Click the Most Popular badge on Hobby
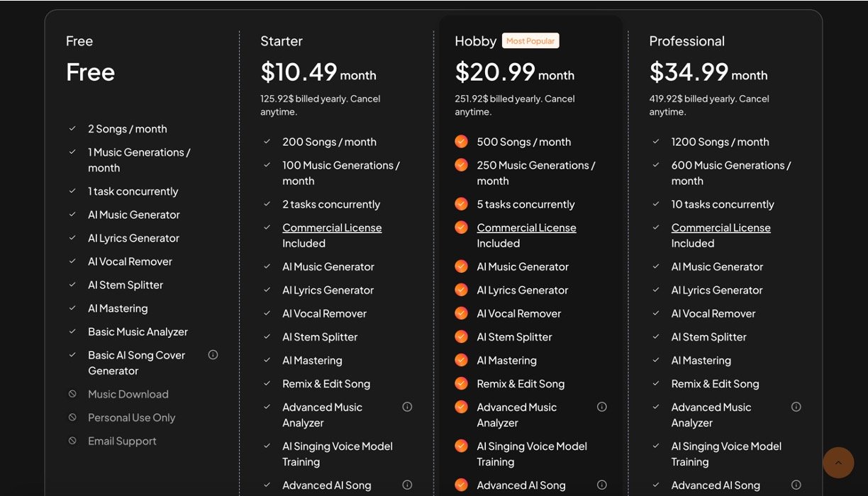Screen dimensions: 868x496 530,41
